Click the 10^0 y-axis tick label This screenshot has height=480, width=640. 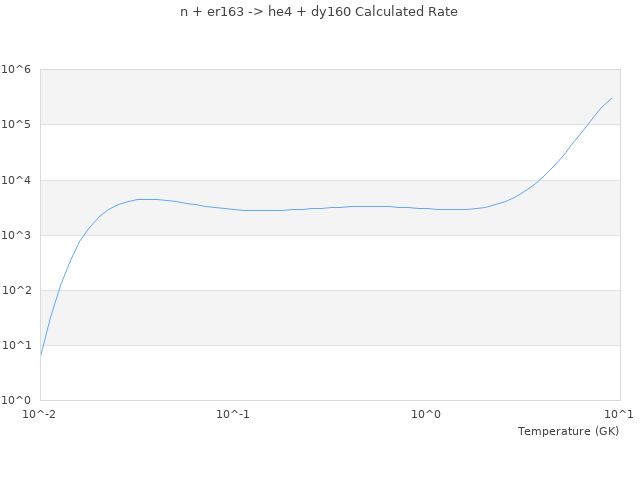[x=16, y=400]
